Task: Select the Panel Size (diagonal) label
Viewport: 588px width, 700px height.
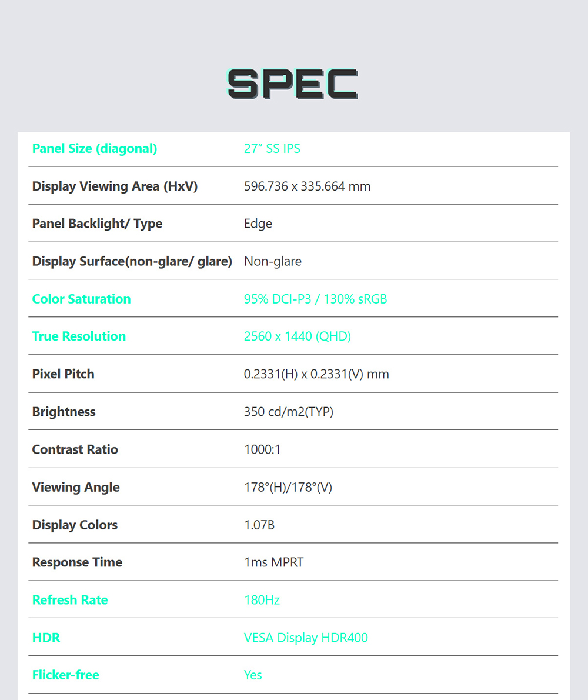Action: click(95, 149)
